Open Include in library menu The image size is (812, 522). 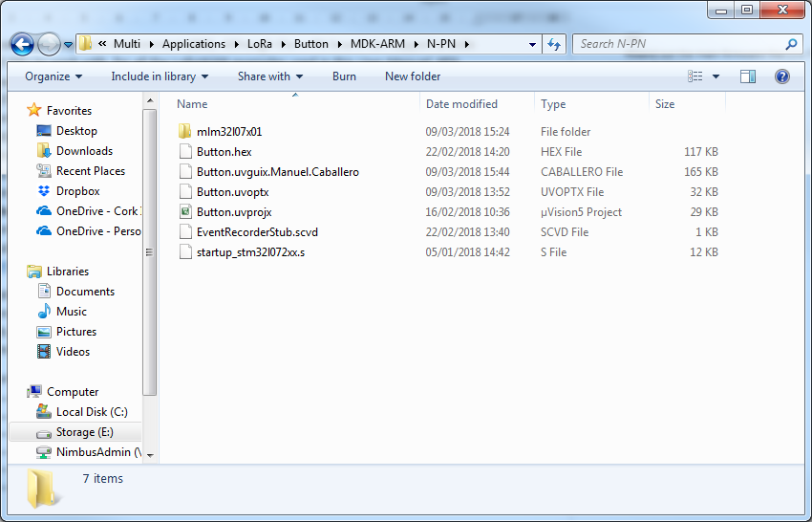(x=160, y=76)
